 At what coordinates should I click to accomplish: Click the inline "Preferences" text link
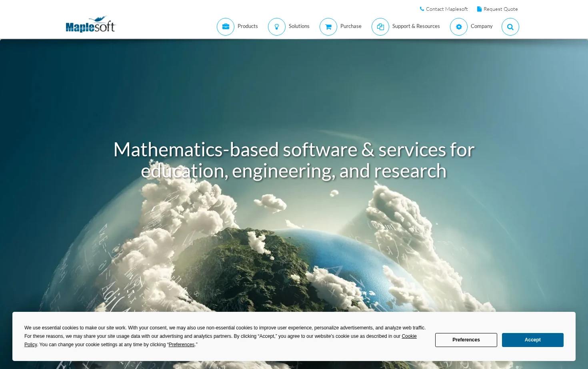(182, 345)
